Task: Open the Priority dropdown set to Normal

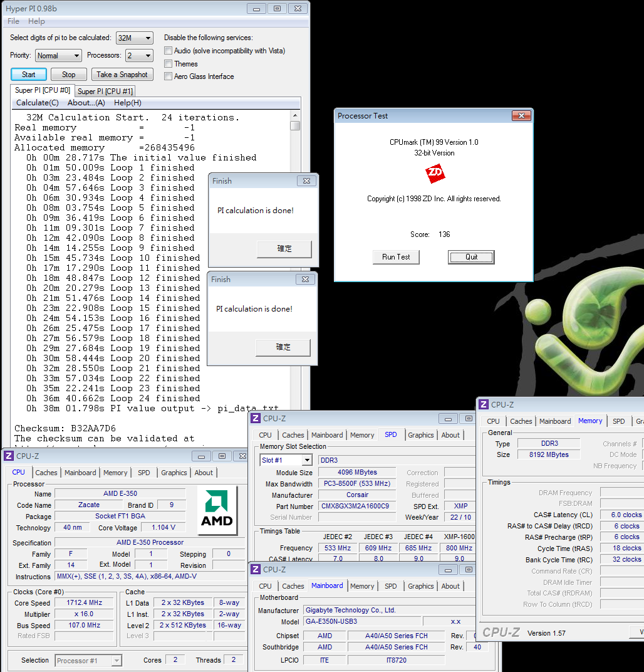Action: coord(58,56)
